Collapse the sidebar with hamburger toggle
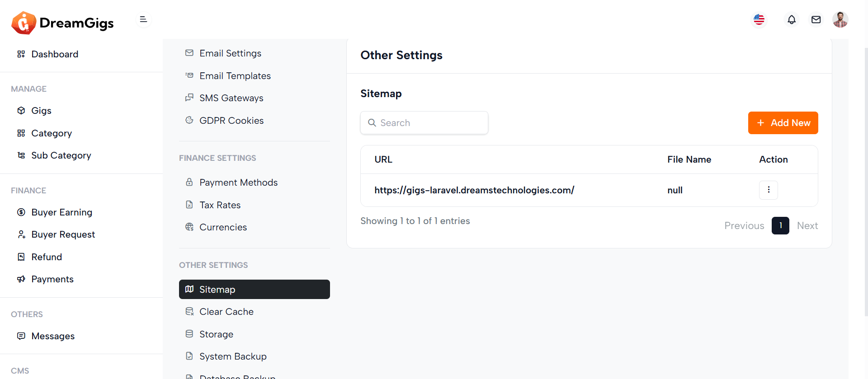Image resolution: width=868 pixels, height=379 pixels. (x=143, y=19)
